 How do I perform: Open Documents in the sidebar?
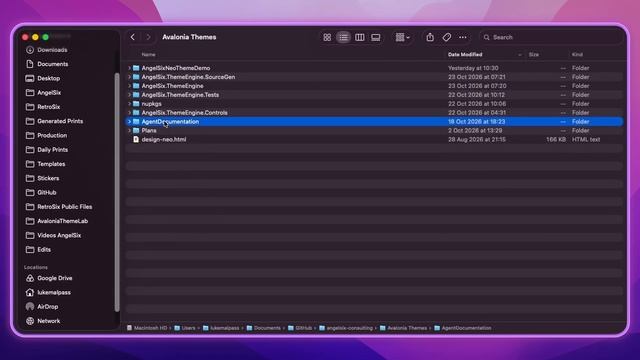52,64
